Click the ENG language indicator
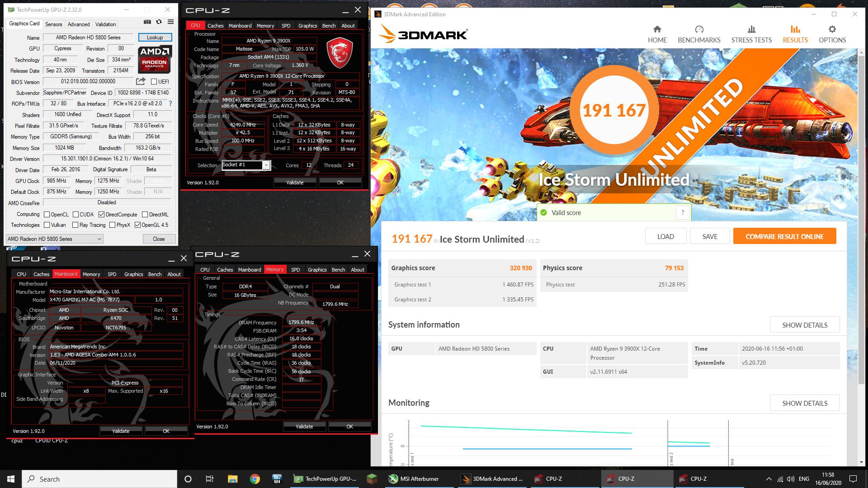This screenshot has width=868, height=488. (x=804, y=479)
